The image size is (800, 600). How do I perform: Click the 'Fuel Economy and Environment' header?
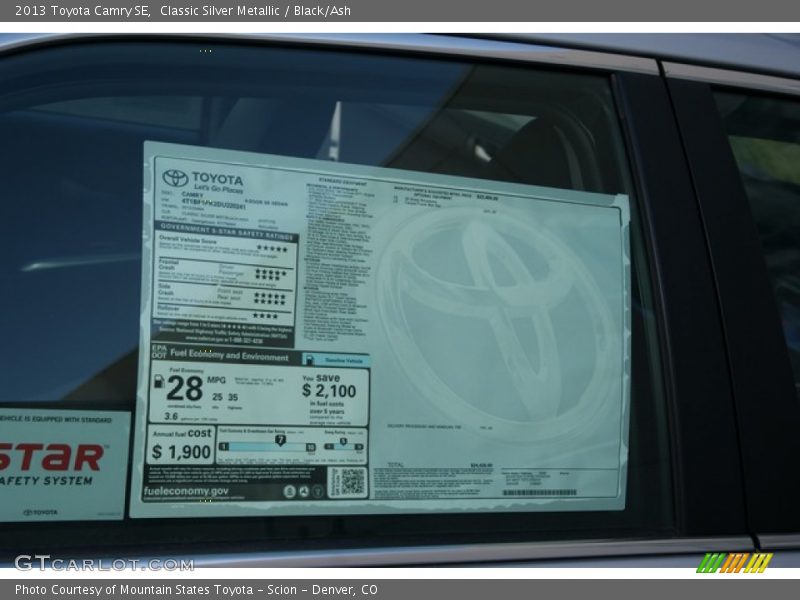click(x=229, y=355)
